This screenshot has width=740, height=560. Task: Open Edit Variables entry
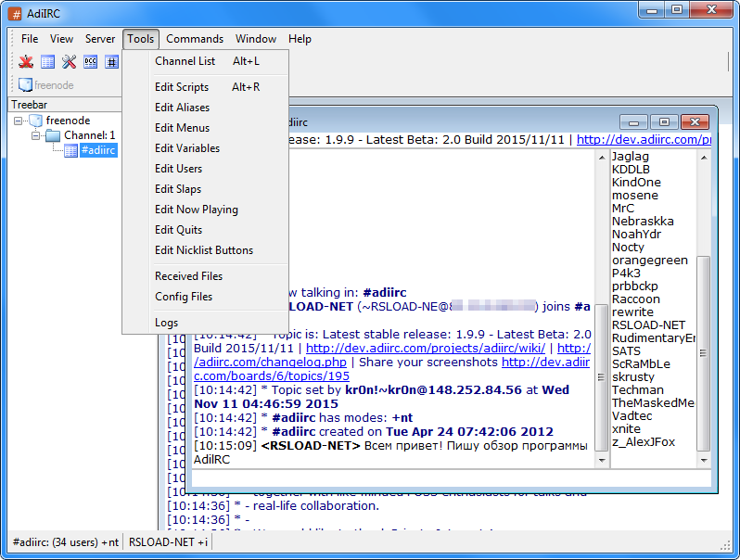[x=205, y=148]
